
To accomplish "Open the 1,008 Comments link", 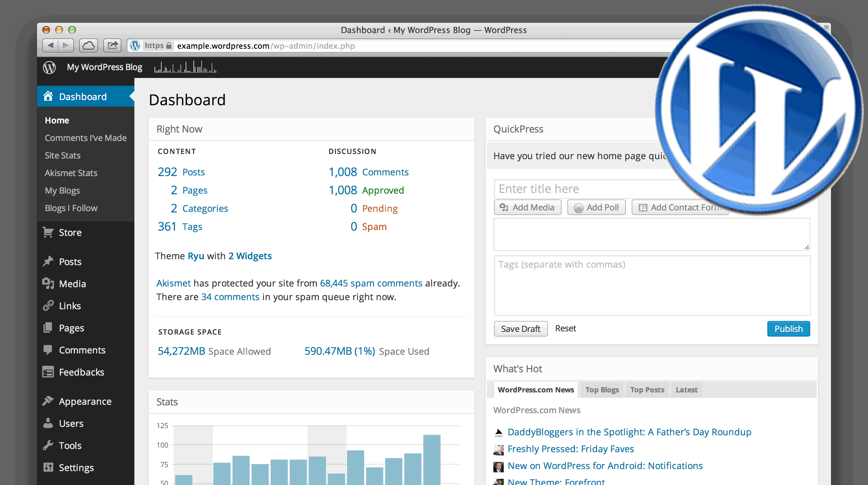I will (369, 172).
